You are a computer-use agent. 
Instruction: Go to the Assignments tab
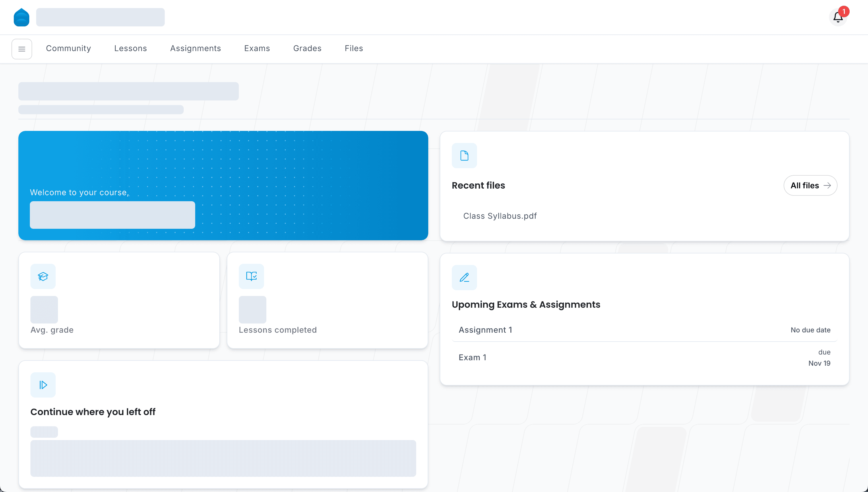pos(195,48)
